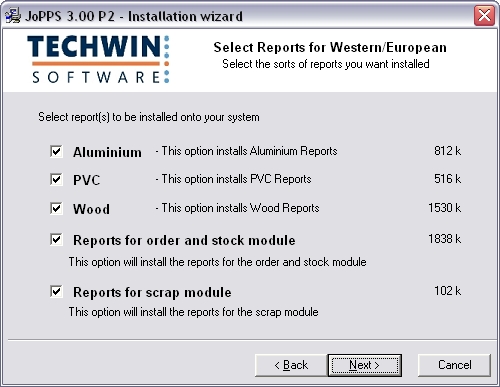Click the 102 k size value
500x387 pixels.
pyautogui.click(x=448, y=291)
